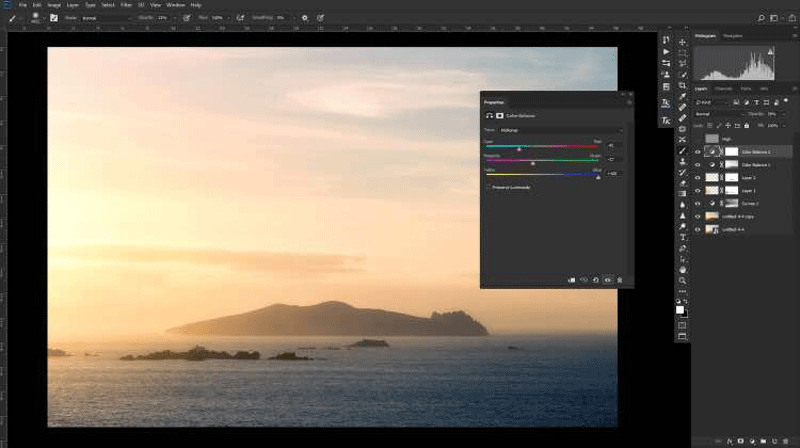Image resolution: width=800 pixels, height=448 pixels.
Task: Delete layer trash button in Layers panel
Action: pos(786,441)
